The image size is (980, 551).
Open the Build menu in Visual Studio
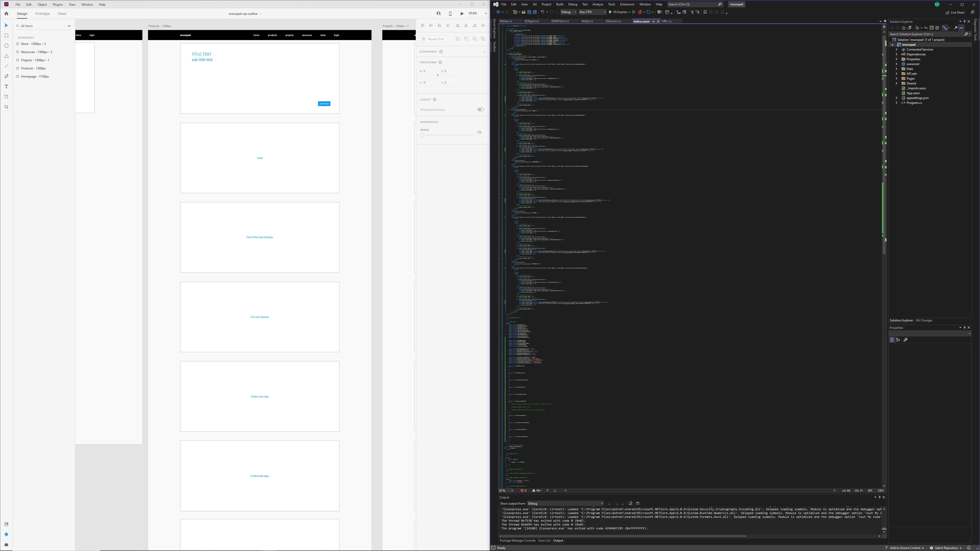click(559, 5)
